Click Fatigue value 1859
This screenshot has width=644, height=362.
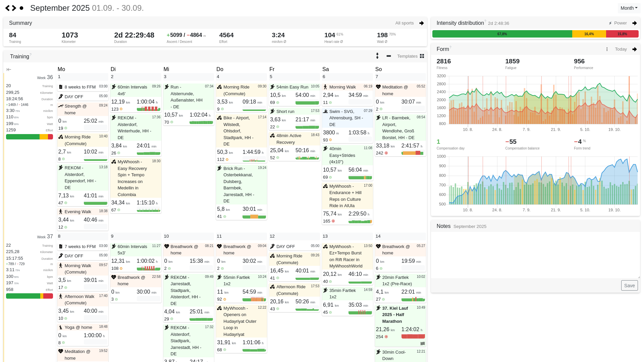[x=512, y=61]
